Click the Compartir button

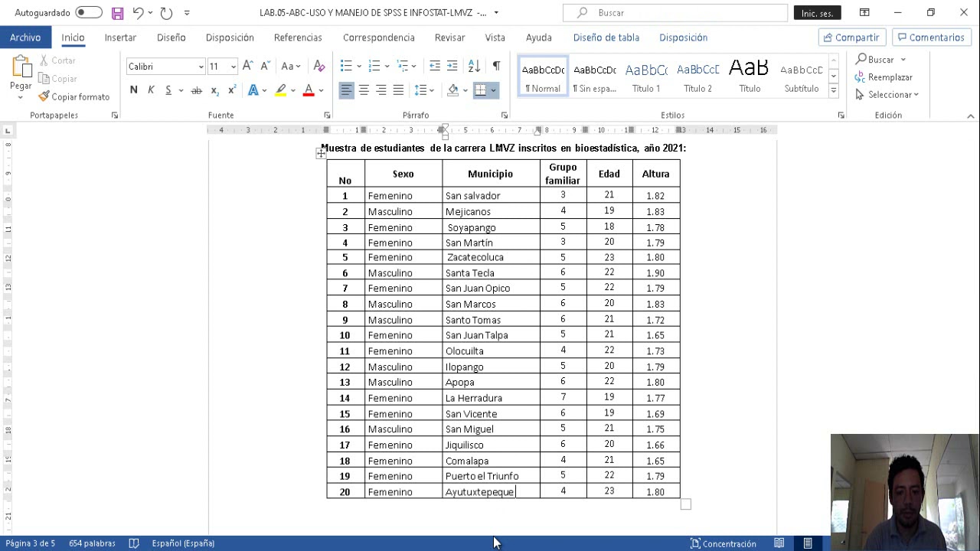(x=851, y=37)
